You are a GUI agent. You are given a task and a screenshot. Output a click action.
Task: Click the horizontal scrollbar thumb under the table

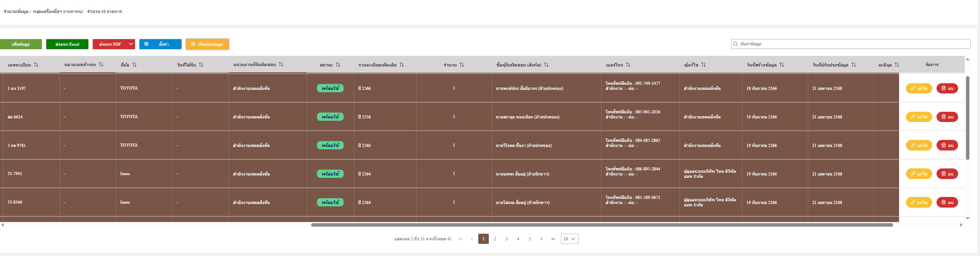click(602, 225)
